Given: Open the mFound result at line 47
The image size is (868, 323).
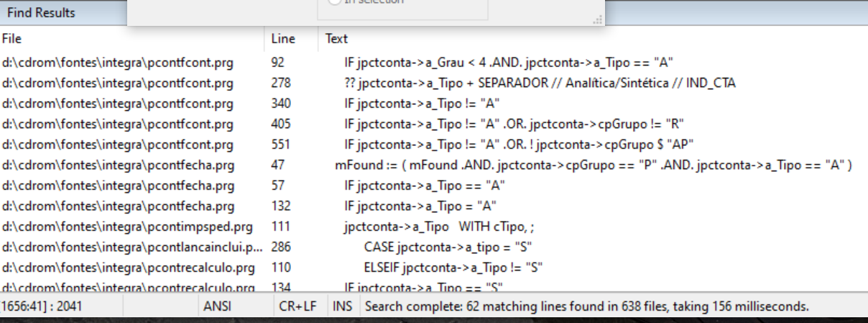Looking at the screenshot, I should [x=592, y=165].
